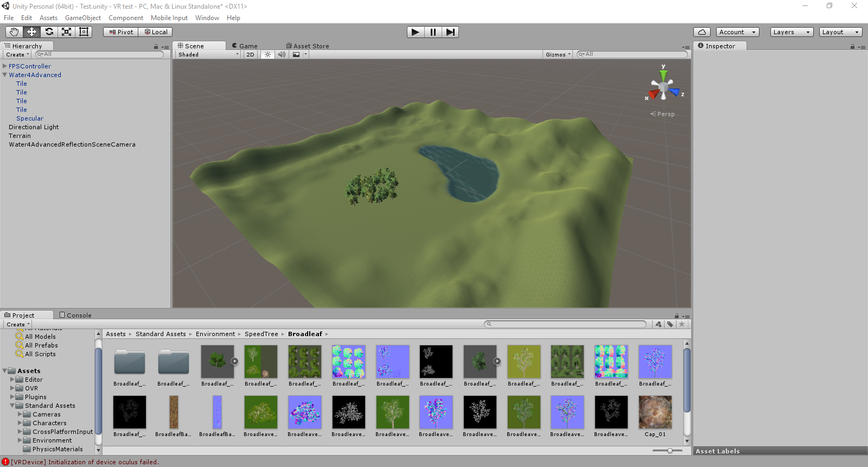
Task: Click the error icon in status bar
Action: pyautogui.click(x=5, y=462)
